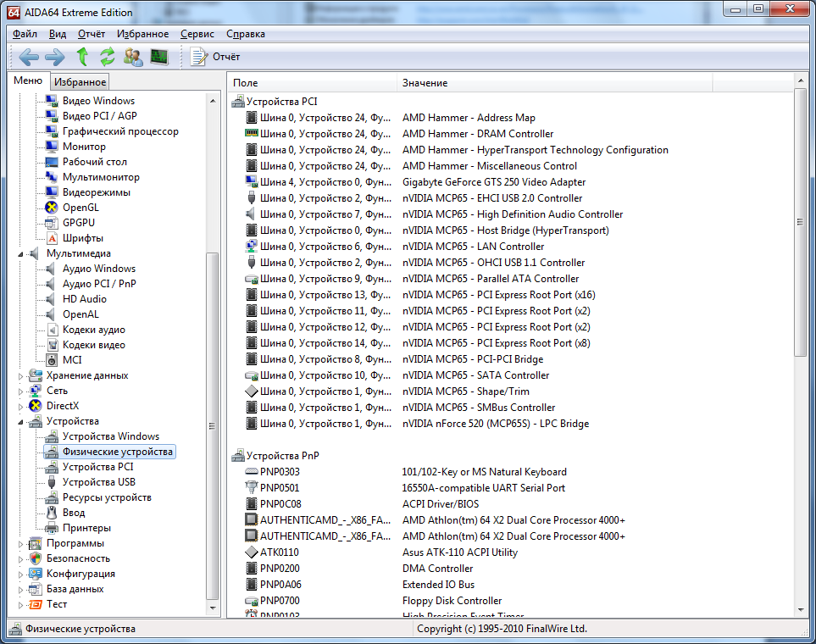Select Устройства Windows in the tree
816x644 pixels.
point(111,436)
